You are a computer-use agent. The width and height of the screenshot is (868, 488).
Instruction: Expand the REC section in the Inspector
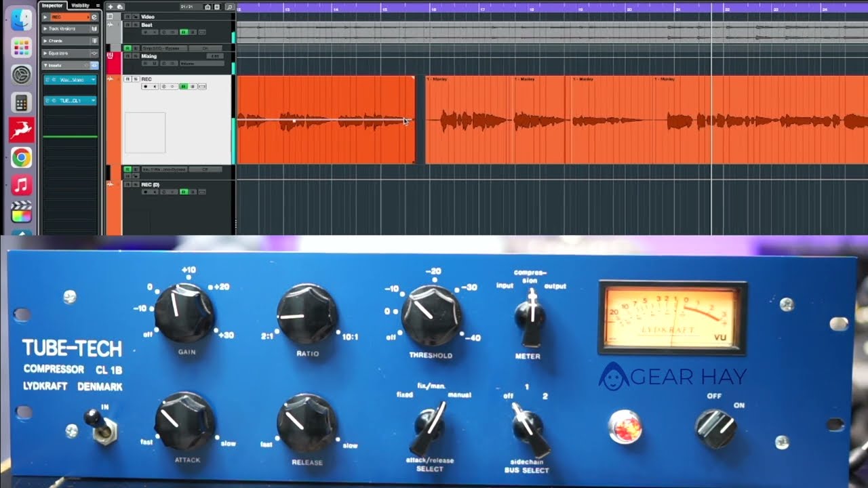[46, 17]
